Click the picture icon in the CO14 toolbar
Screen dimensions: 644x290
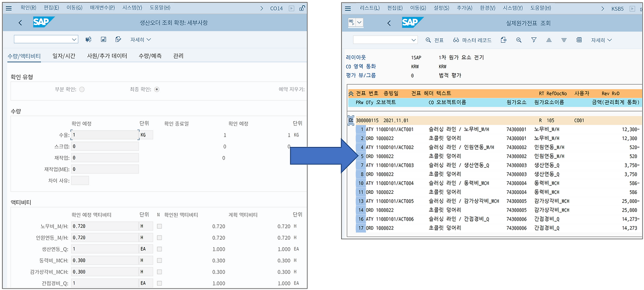[x=104, y=39]
